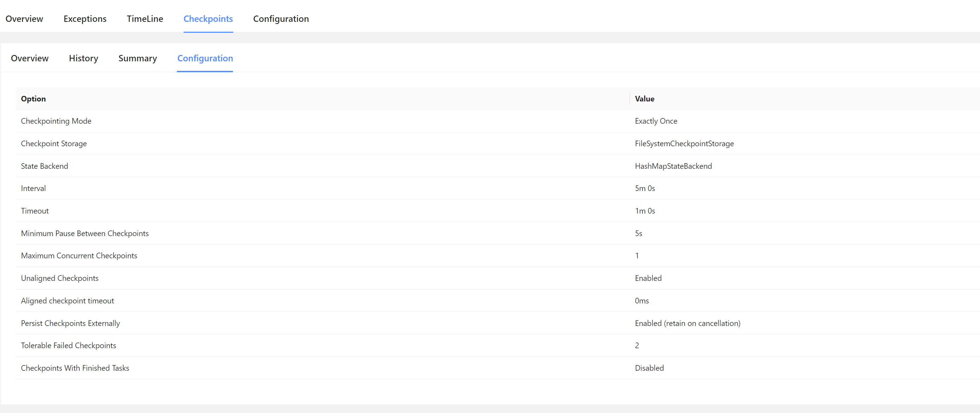The width and height of the screenshot is (980, 413).
Task: Select Checkpoints With Finished Tasks label
Action: [x=75, y=368]
